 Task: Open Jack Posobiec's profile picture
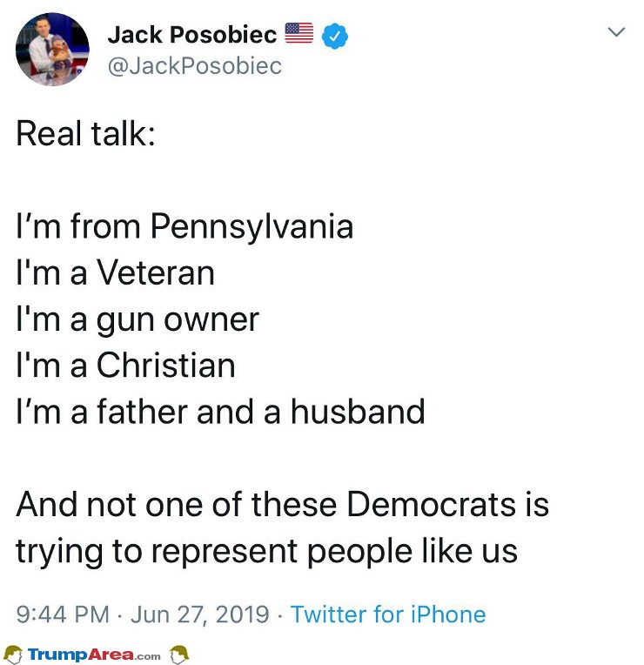coord(52,50)
